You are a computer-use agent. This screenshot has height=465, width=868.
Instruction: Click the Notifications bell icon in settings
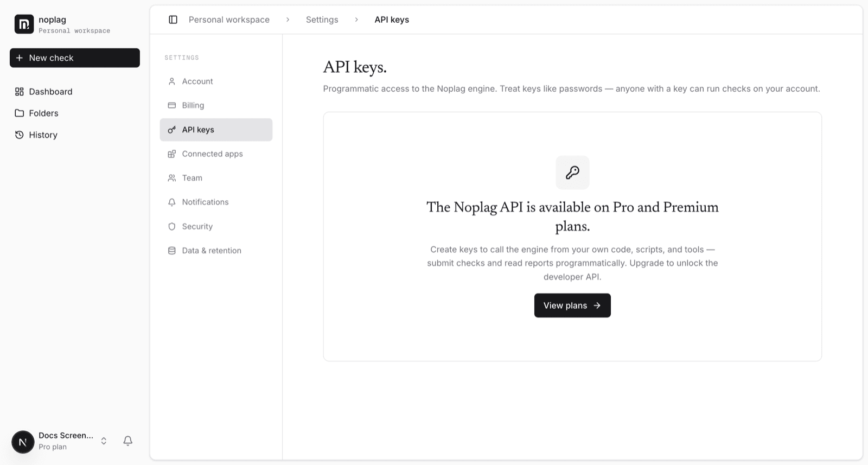point(172,202)
